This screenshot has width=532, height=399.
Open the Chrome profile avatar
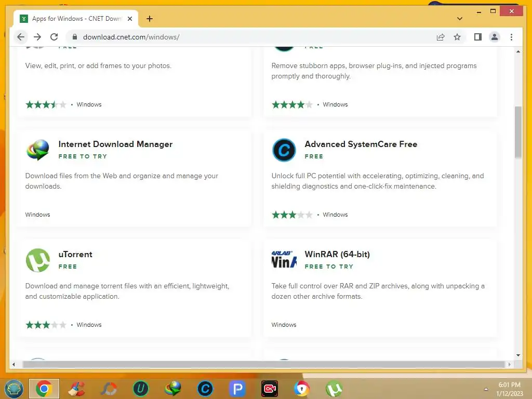click(495, 37)
